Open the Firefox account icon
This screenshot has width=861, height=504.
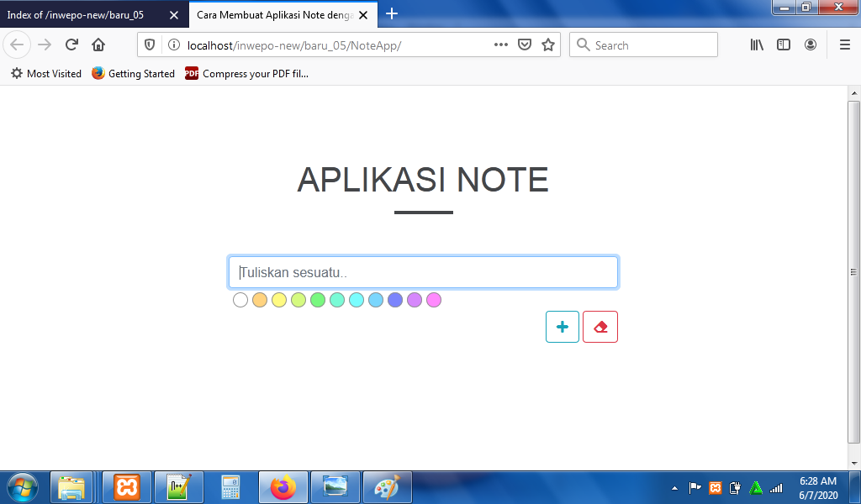click(x=811, y=45)
